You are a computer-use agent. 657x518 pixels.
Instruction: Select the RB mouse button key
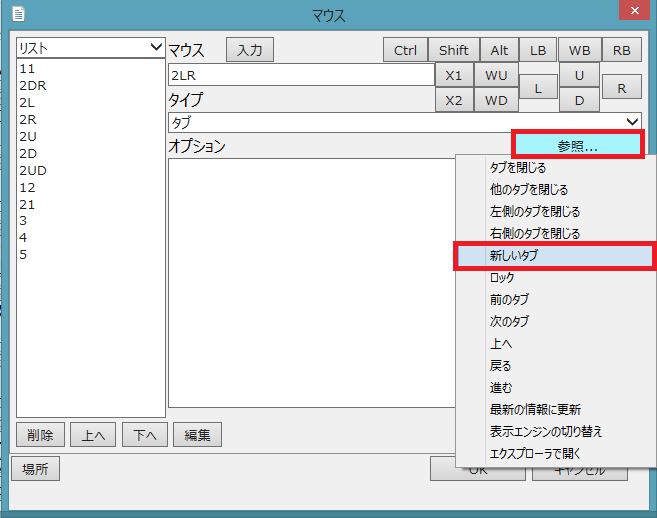coord(621,50)
